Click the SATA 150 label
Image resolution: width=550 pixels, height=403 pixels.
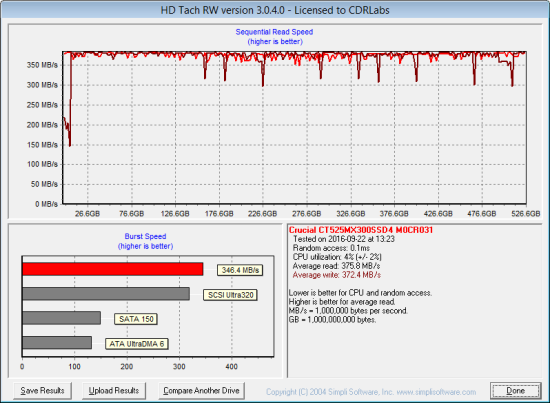(x=136, y=319)
